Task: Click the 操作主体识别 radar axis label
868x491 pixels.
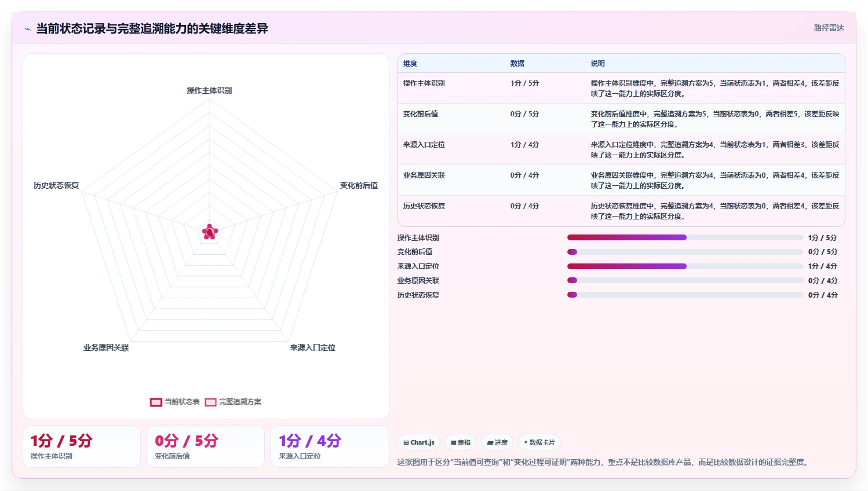Action: tap(209, 90)
